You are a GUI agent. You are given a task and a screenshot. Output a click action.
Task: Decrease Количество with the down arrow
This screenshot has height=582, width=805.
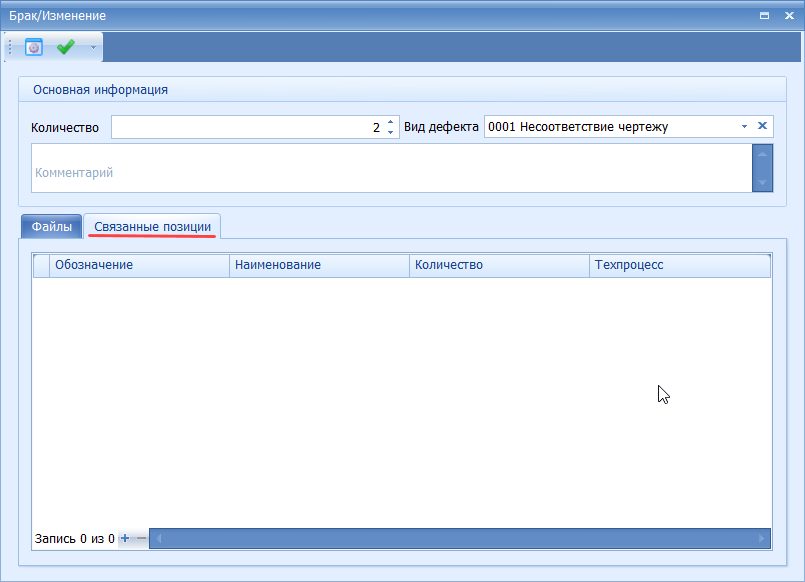390,133
